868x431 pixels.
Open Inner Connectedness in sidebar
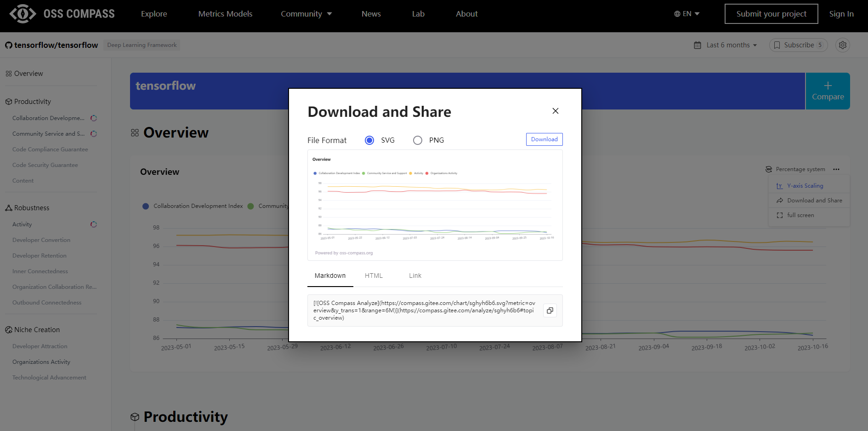(x=40, y=271)
